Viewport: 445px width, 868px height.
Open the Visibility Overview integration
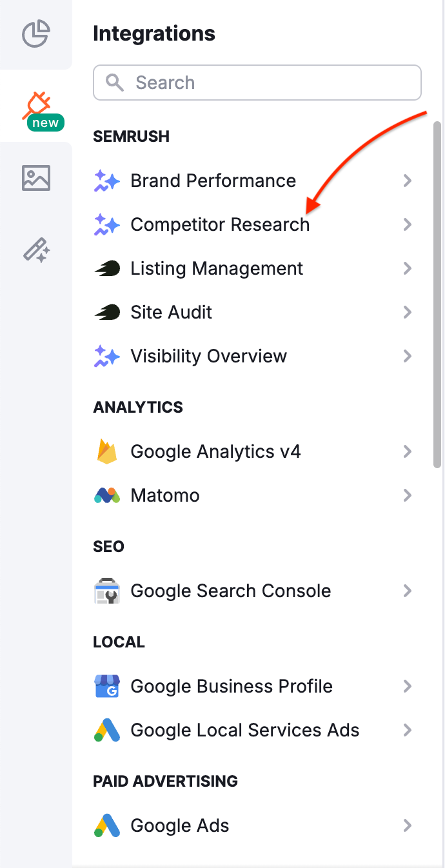click(x=208, y=356)
